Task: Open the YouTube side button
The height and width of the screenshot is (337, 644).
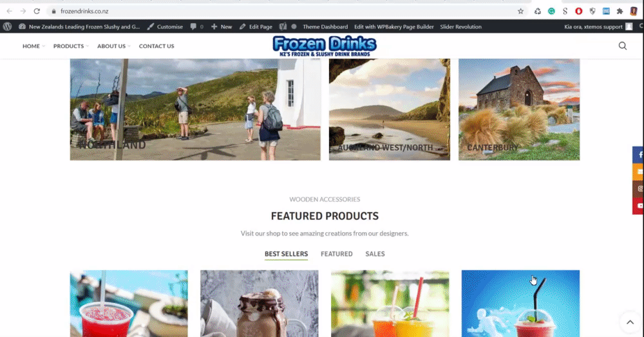Action: pos(638,206)
